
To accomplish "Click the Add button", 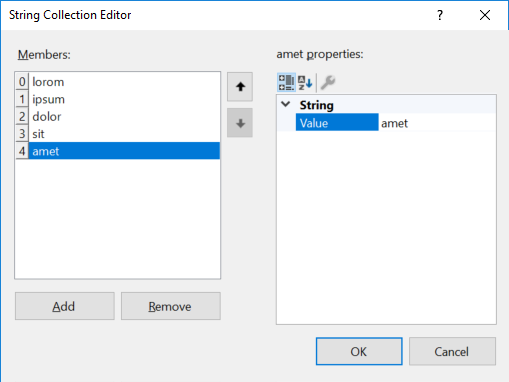I will pyautogui.click(x=65, y=306).
